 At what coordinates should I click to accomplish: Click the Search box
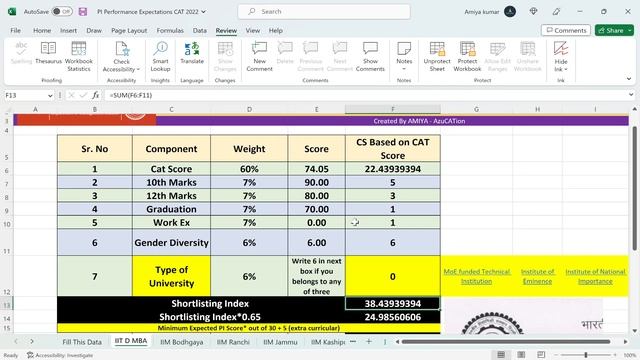pyautogui.click(x=324, y=11)
